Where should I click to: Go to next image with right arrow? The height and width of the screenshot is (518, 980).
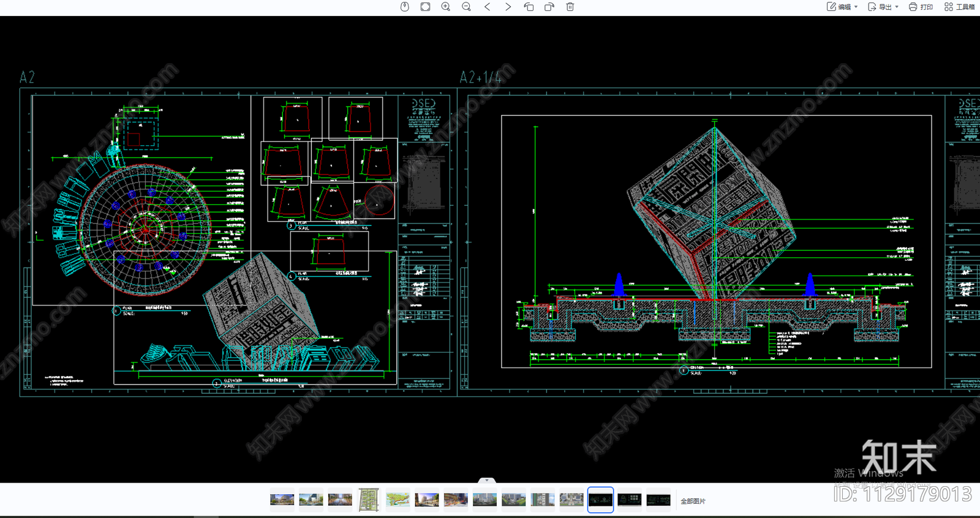(508, 7)
